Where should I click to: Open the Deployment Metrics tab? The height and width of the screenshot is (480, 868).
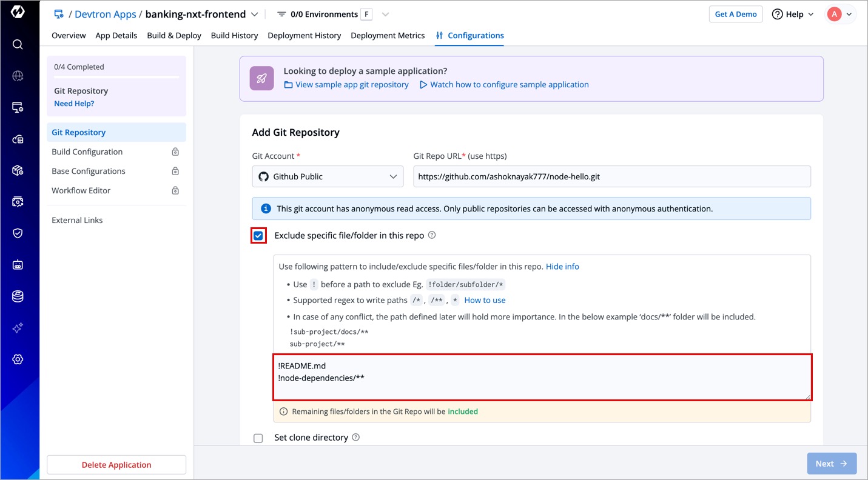point(388,36)
